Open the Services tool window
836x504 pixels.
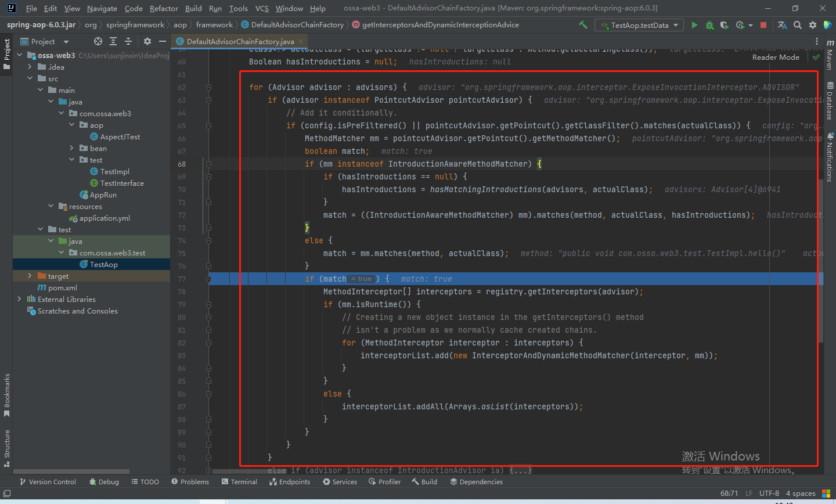tap(340, 482)
